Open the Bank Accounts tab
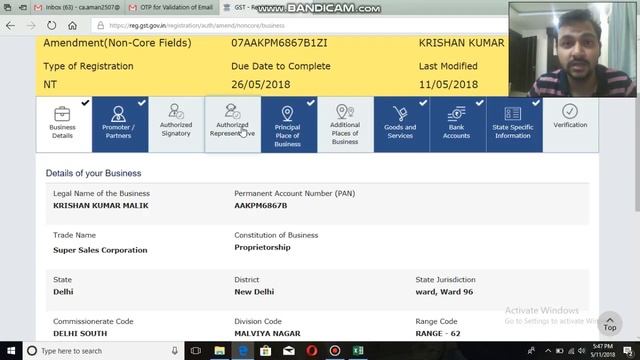Image resolution: width=640 pixels, height=360 pixels. (458, 124)
